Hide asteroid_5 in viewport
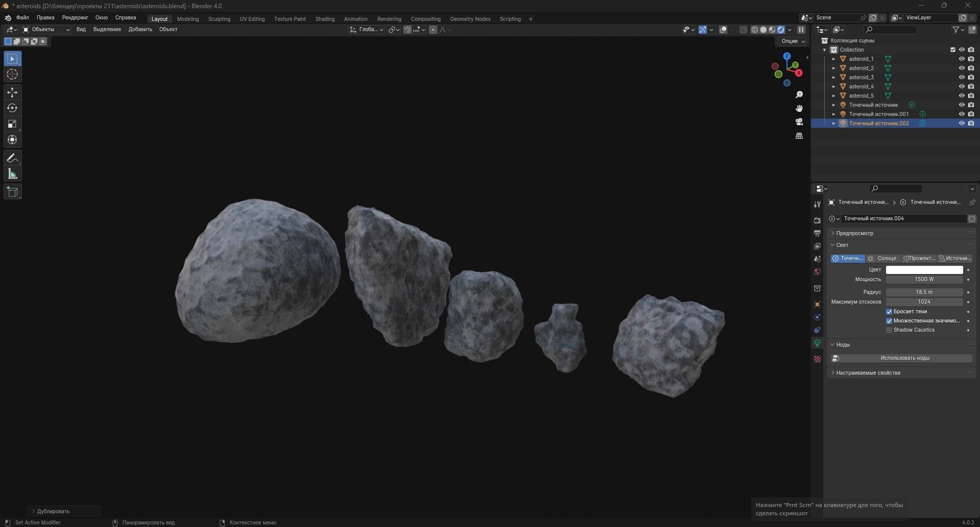The width and height of the screenshot is (980, 527). [x=962, y=96]
